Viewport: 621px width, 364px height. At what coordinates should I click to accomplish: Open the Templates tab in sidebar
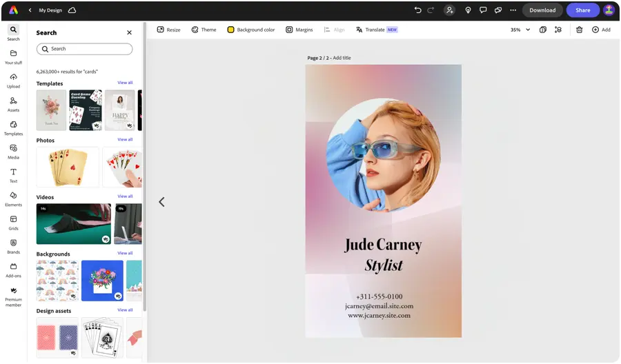[x=13, y=128]
